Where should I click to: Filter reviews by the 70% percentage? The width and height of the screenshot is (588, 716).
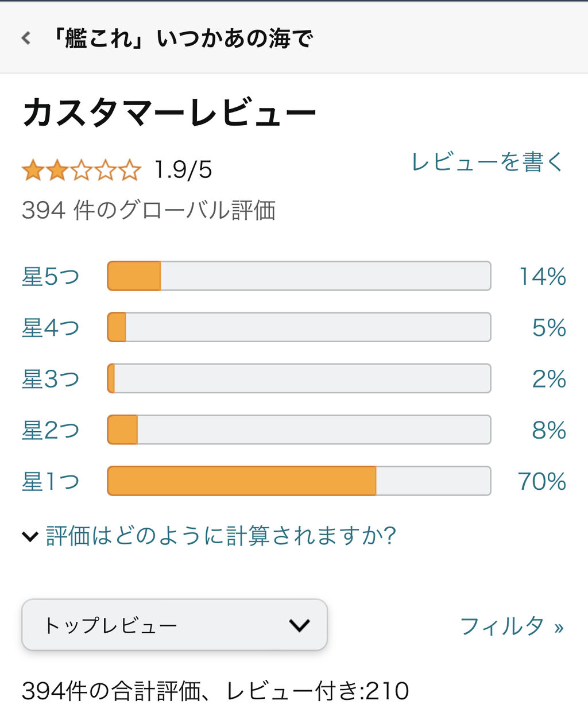pos(541,481)
